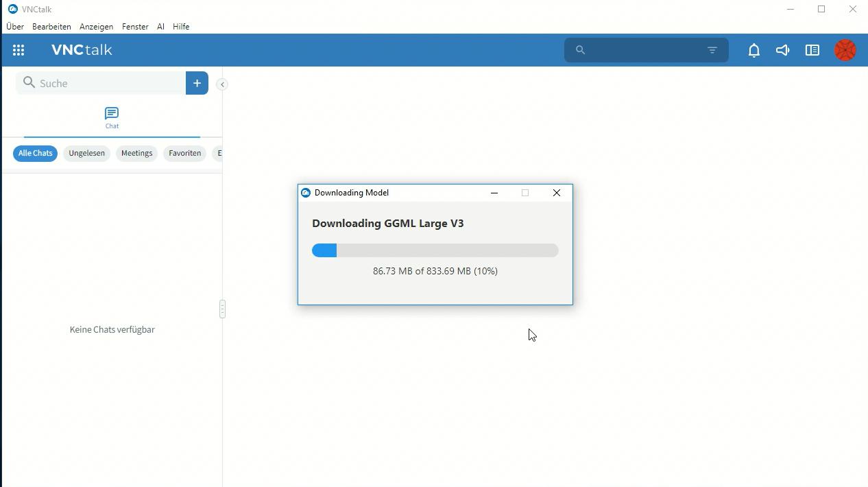
Task: Click the magnifier icon in header search
Action: coord(580,50)
